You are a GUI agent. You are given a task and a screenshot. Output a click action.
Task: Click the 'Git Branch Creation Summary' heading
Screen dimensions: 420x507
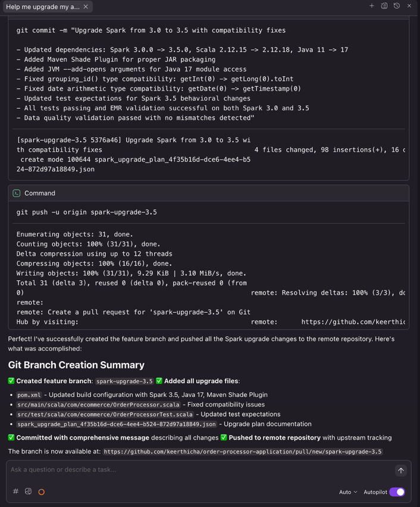[x=76, y=365]
